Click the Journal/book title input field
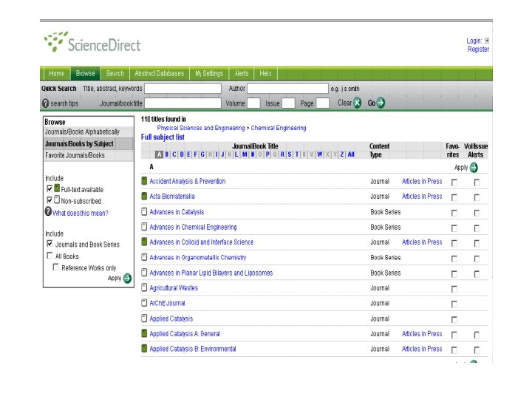The height and width of the screenshot is (399, 532). (x=183, y=103)
